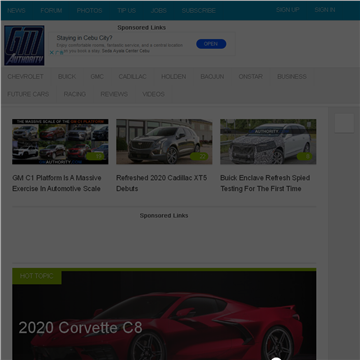Click SIGN UP in the header

288,10
